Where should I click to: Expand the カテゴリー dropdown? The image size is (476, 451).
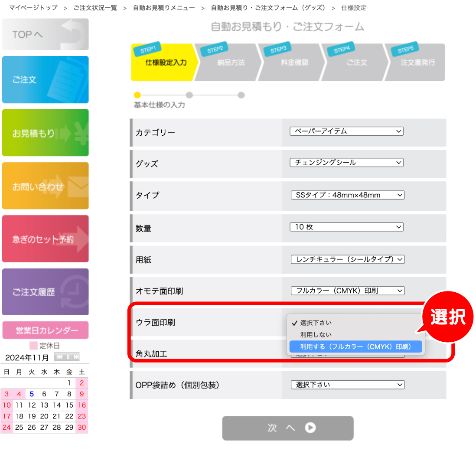pyautogui.click(x=346, y=131)
